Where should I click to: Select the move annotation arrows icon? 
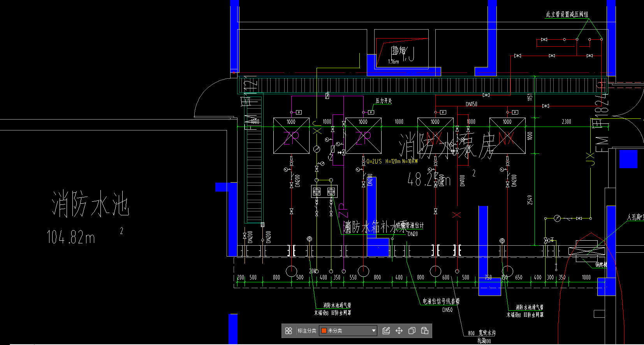399,331
